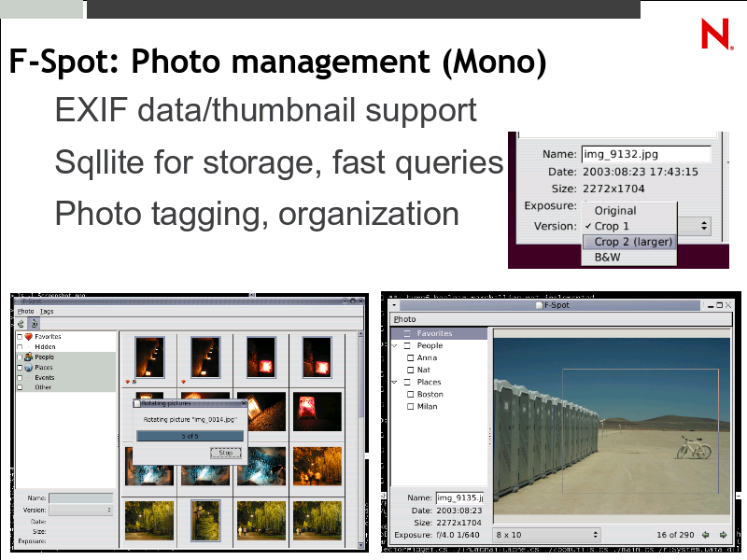Image resolution: width=747 pixels, height=560 pixels.
Task: Collapse the People tree node
Action: tap(394, 345)
